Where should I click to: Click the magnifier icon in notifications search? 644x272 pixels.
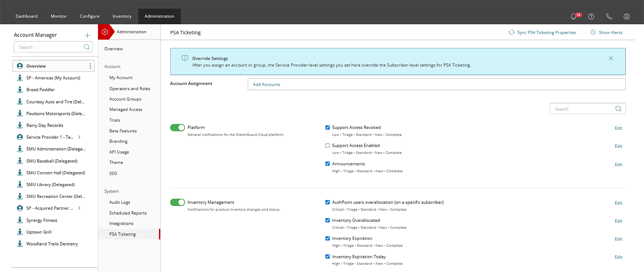tap(618, 109)
